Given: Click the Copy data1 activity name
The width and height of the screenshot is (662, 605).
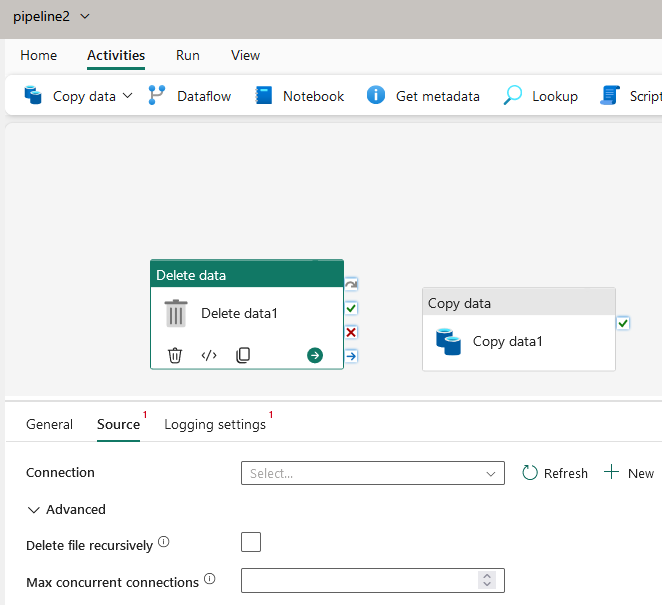Looking at the screenshot, I should click(507, 341).
